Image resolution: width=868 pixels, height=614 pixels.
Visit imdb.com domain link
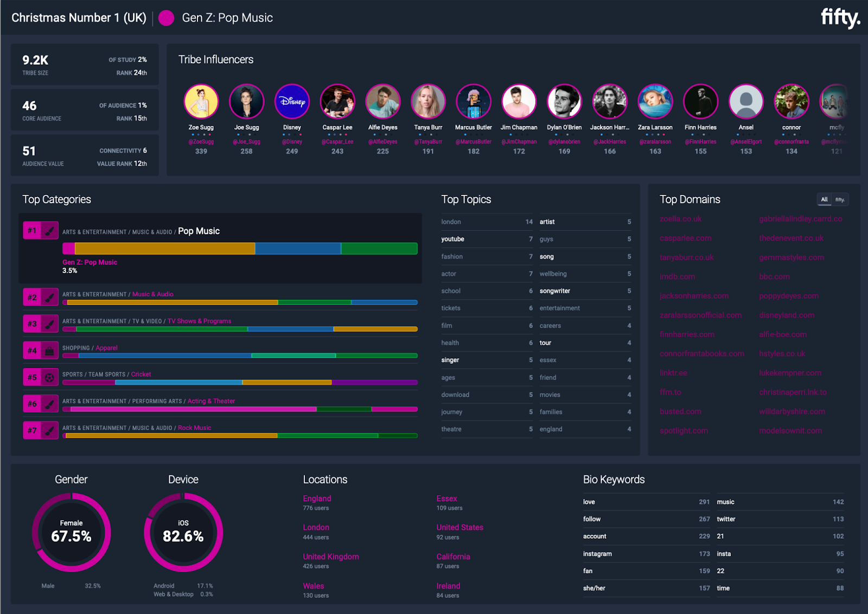point(677,277)
